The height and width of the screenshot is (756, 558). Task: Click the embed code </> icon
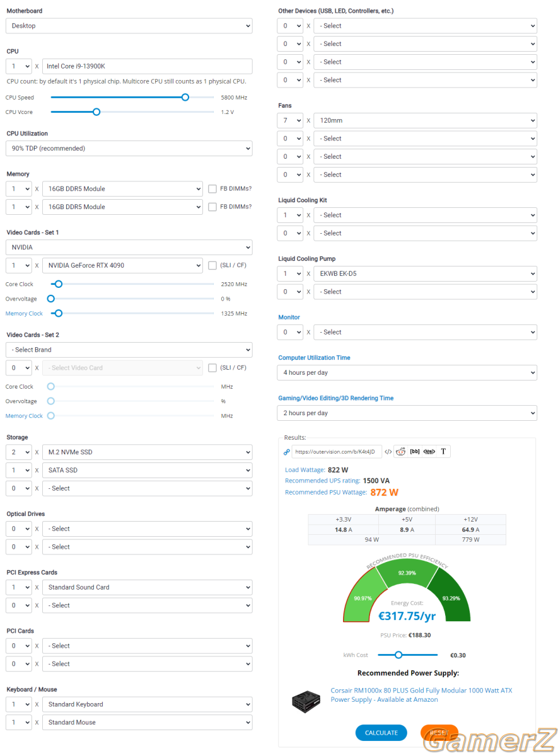388,452
